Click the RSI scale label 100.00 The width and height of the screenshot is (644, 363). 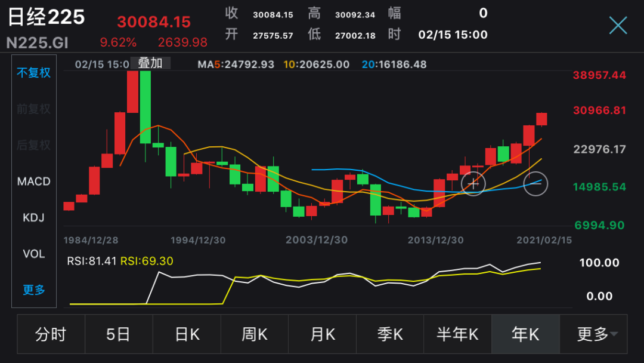599,263
